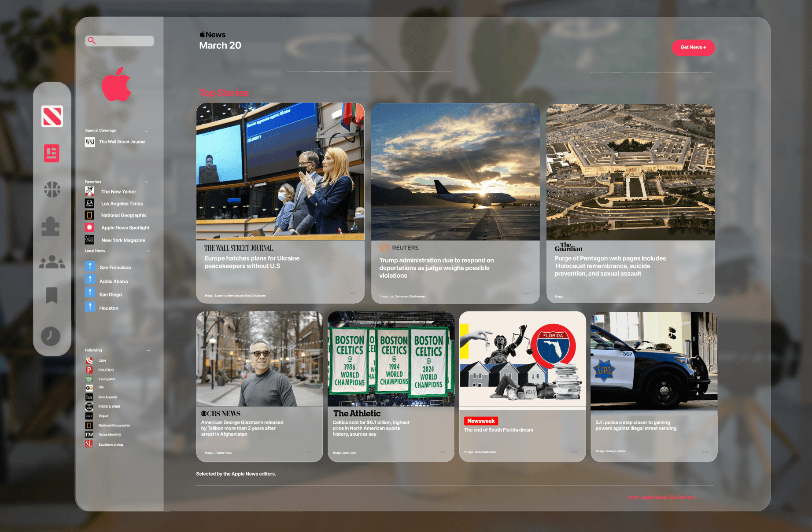Click the Texas Monthly TM icon
Viewport: 812px width, 532px height.
[x=89, y=434]
